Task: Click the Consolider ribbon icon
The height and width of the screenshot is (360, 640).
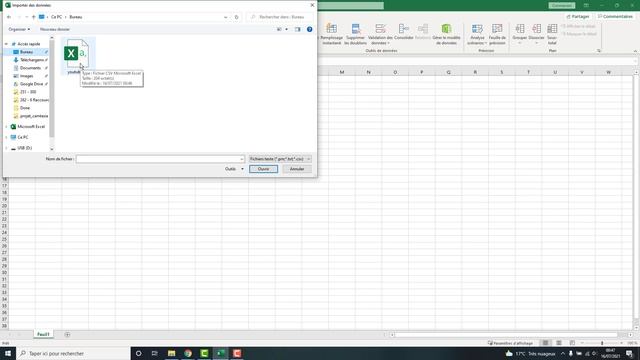Action: point(404,32)
